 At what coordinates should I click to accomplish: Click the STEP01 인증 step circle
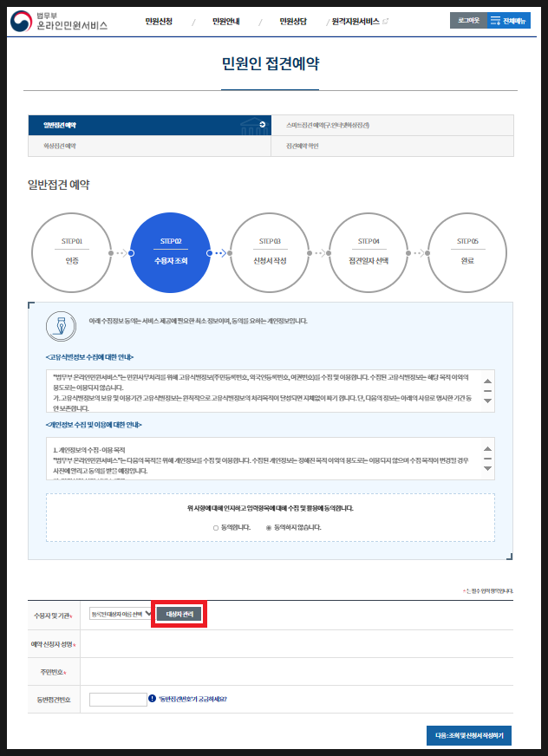tap(71, 251)
